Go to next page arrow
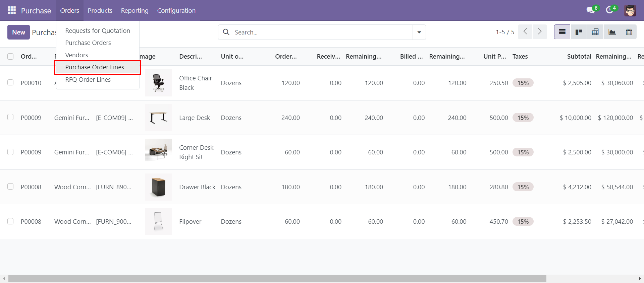 coord(540,32)
